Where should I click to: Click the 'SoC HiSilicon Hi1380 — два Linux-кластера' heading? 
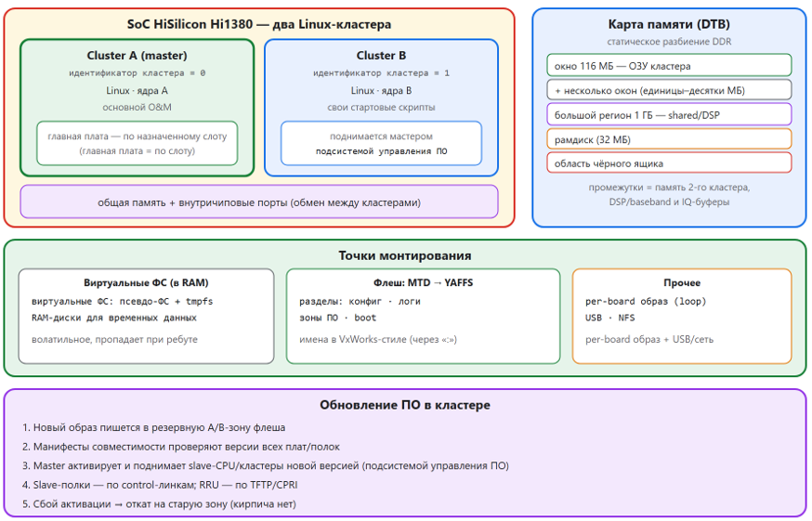[x=259, y=24]
